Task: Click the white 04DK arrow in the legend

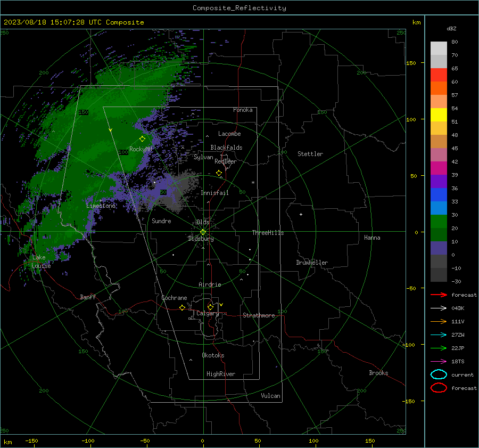Action: pos(439,308)
